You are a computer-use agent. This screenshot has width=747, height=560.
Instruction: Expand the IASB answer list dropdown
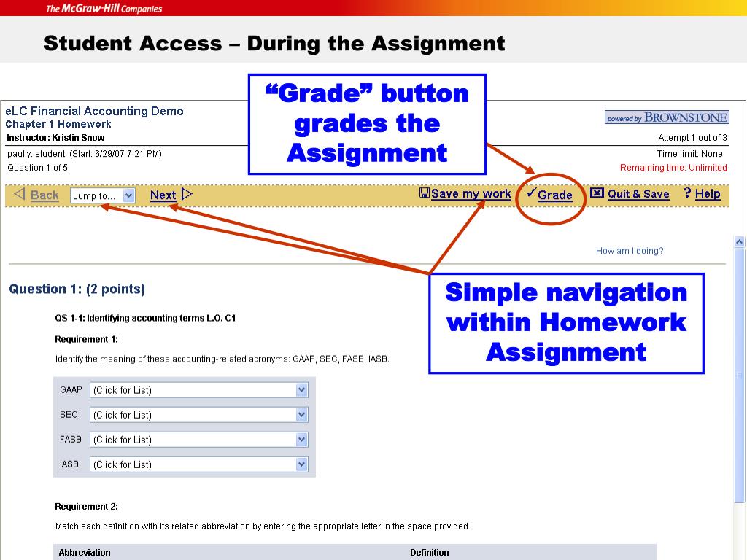[198, 464]
